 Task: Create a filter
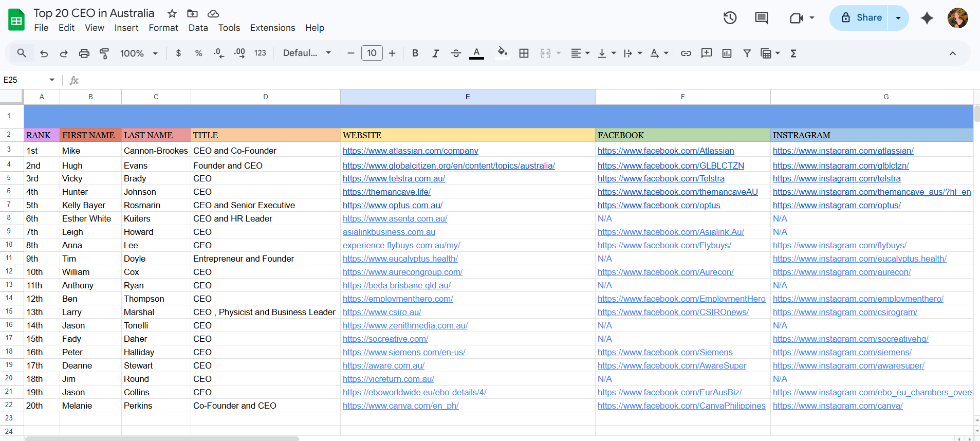747,53
